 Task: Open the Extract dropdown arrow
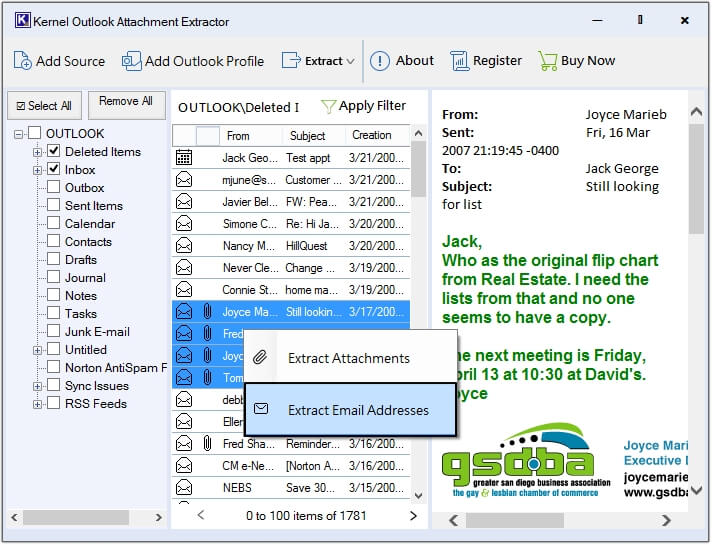[x=350, y=61]
